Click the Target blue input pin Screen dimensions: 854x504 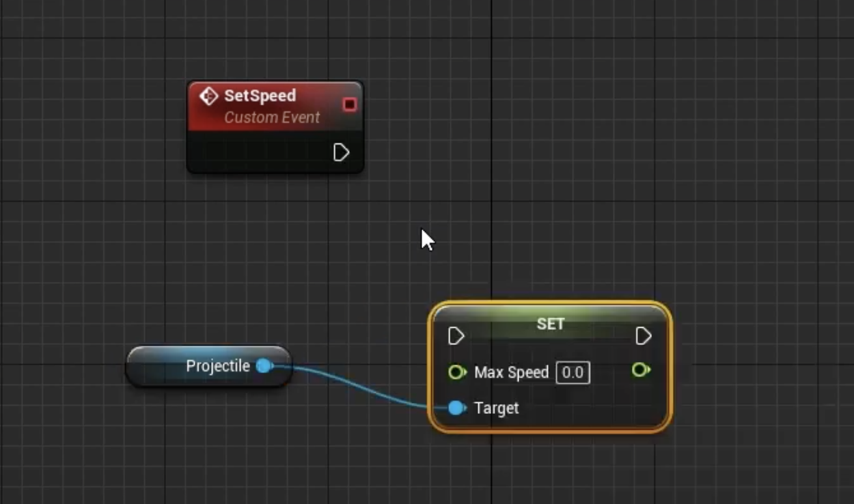pos(457,408)
